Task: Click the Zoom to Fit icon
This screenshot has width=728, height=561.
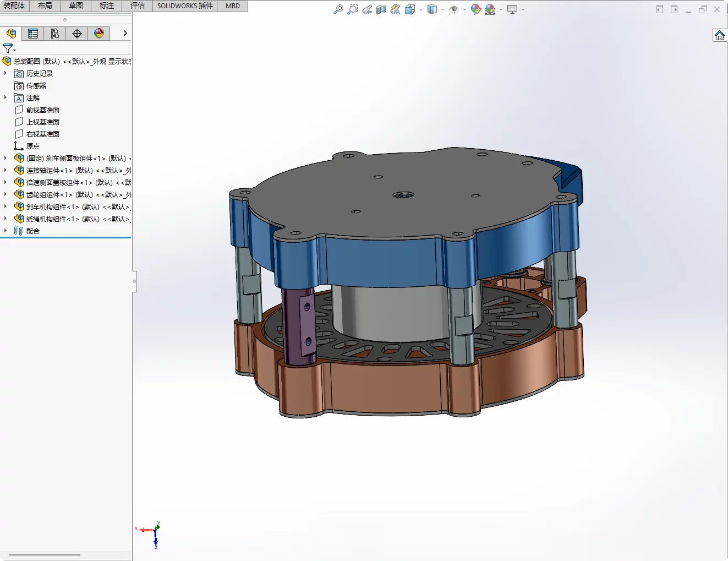Action: click(338, 9)
